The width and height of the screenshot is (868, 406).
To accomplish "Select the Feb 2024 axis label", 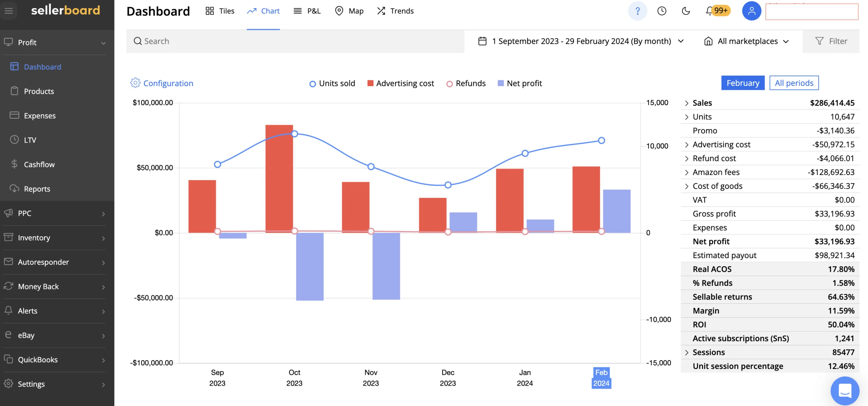I will [x=601, y=378].
